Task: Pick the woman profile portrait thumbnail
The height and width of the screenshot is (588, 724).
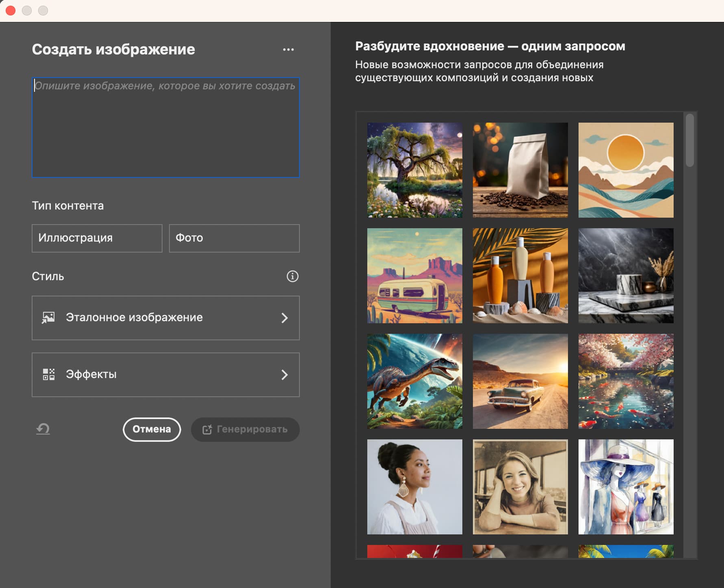Action: pos(414,487)
